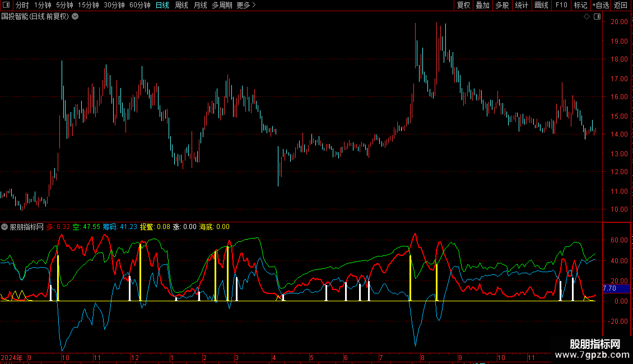Open the 画线 drawing tools
The width and height of the screenshot is (633, 364).
point(541,5)
